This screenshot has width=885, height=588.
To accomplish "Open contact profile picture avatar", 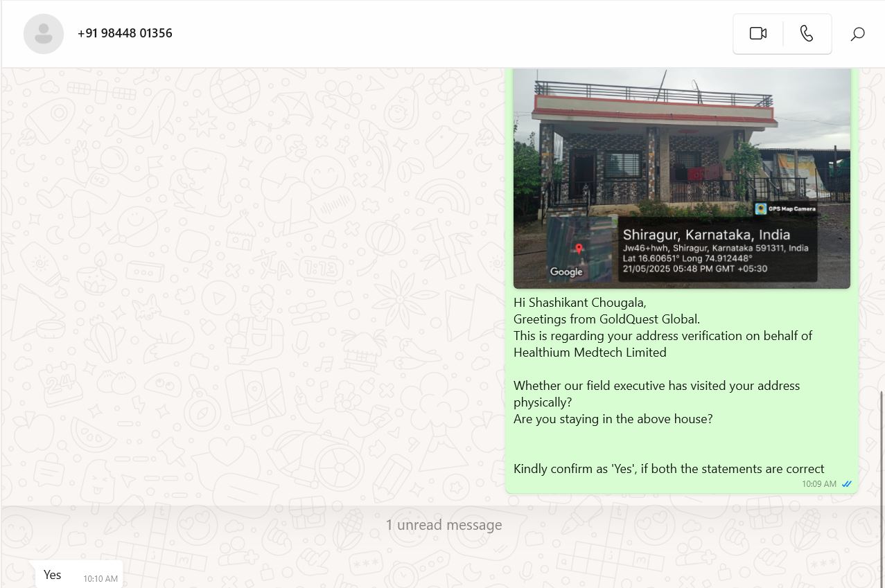I will pos(44,33).
